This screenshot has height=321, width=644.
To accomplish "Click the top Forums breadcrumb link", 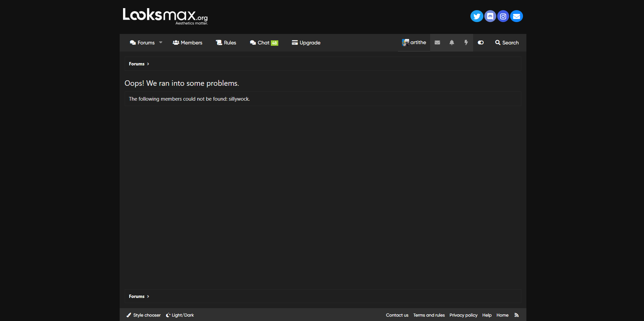I will click(137, 64).
